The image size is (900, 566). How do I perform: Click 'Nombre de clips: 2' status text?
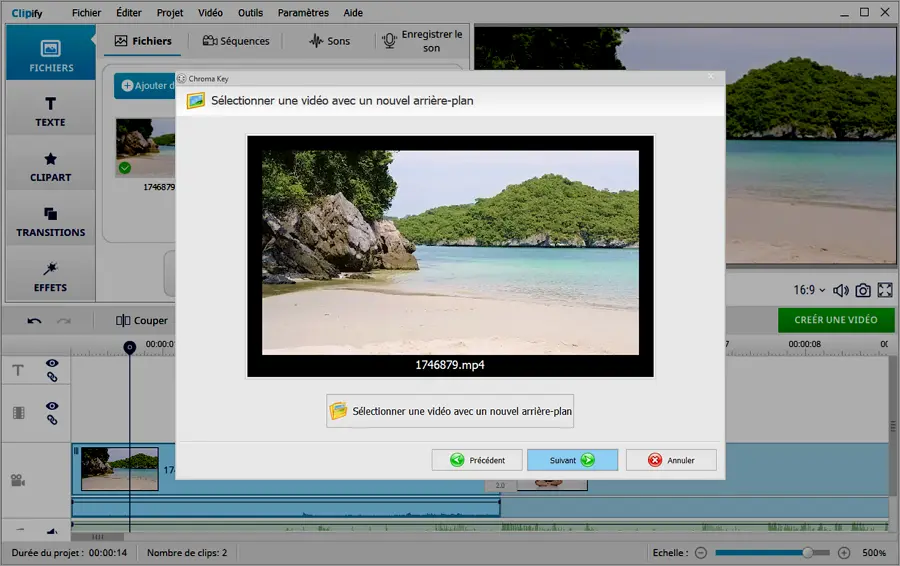coord(187,553)
